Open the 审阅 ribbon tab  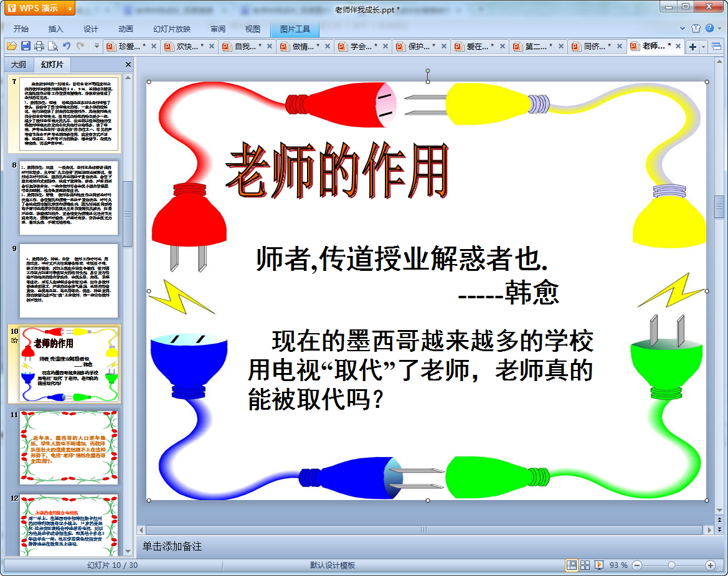pos(218,29)
